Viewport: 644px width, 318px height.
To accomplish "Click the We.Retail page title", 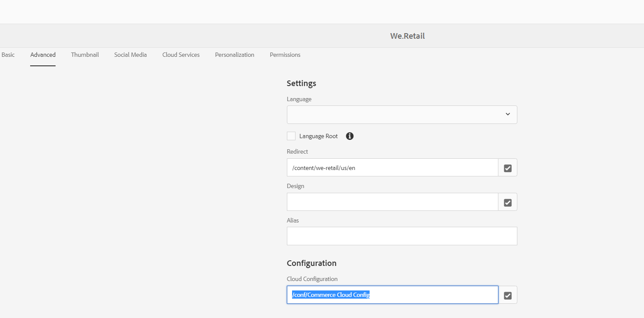I will point(408,36).
